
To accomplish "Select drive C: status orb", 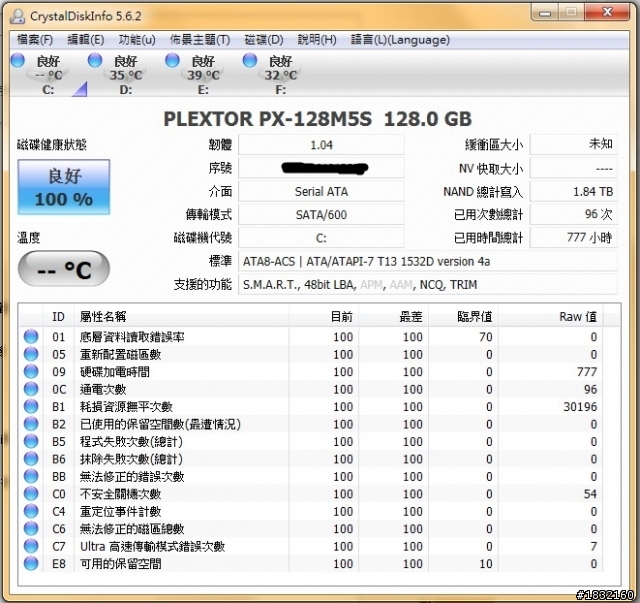I will coord(17,60).
